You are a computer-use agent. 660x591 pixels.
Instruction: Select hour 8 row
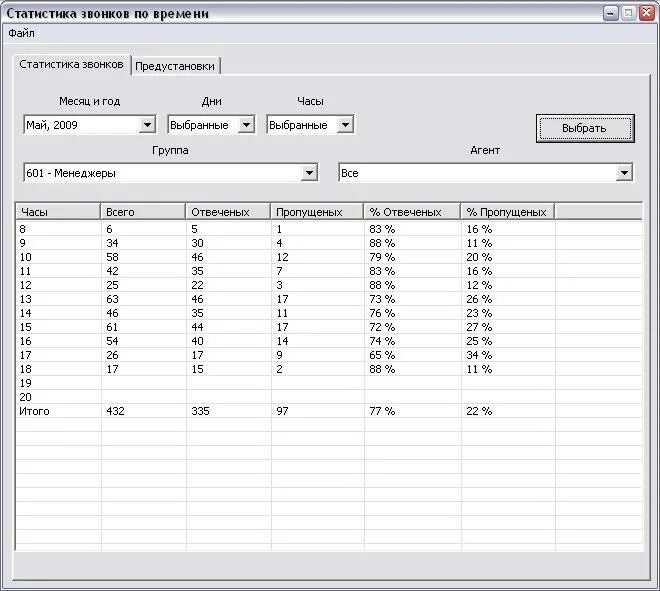(x=329, y=229)
